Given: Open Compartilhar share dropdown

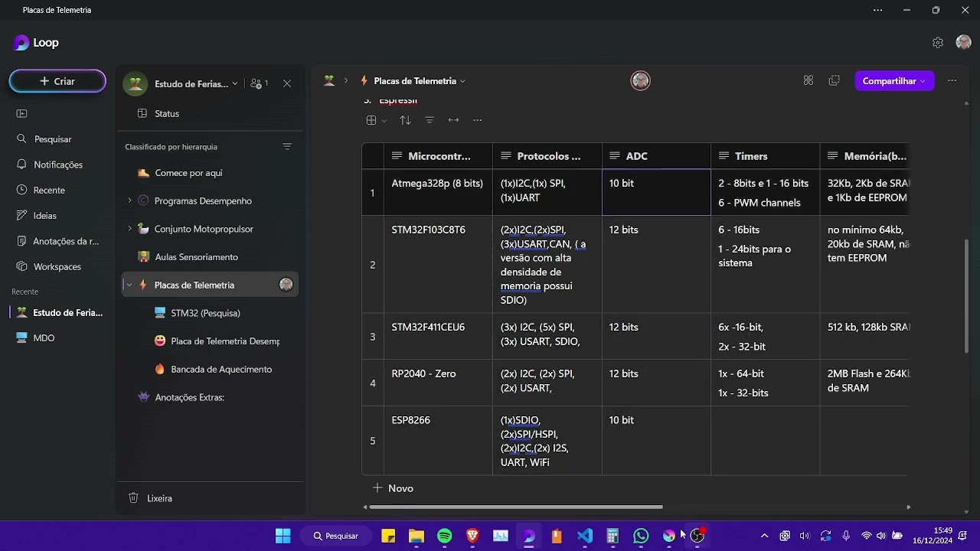Looking at the screenshot, I should coord(894,80).
